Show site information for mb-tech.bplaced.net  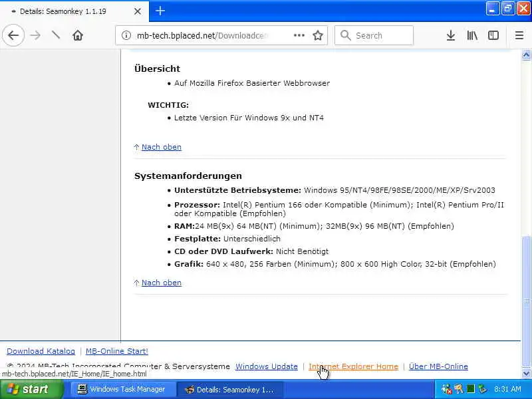(x=126, y=35)
